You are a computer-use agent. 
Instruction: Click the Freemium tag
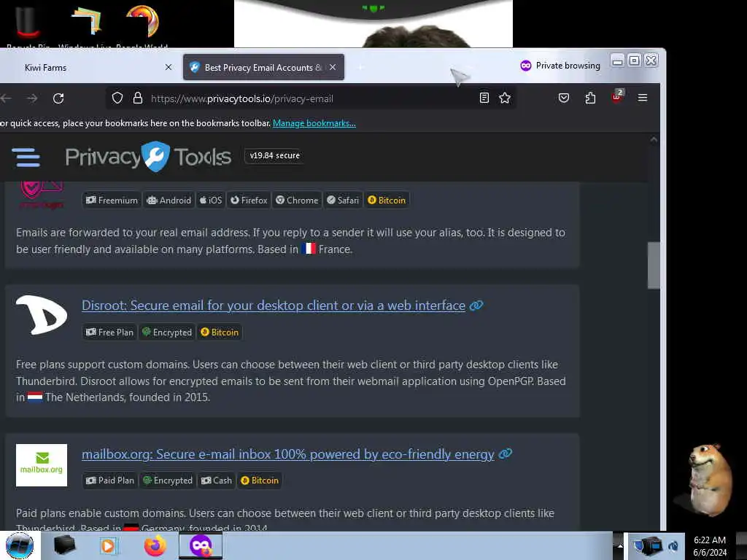[x=112, y=201]
